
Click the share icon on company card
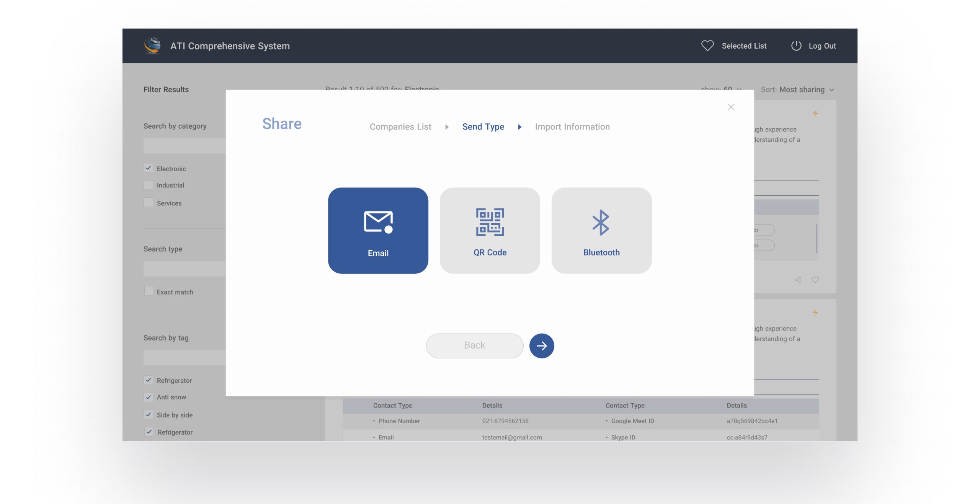pyautogui.click(x=798, y=280)
